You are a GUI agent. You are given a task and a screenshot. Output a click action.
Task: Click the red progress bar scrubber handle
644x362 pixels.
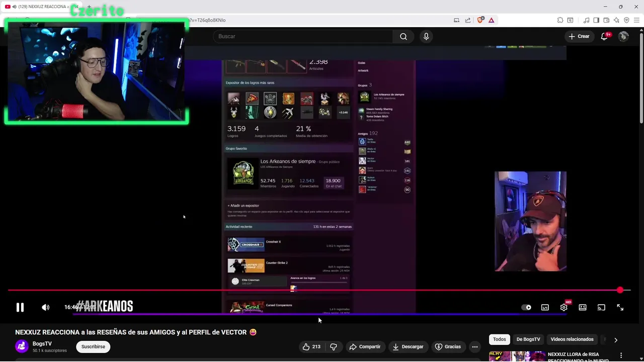point(620,290)
